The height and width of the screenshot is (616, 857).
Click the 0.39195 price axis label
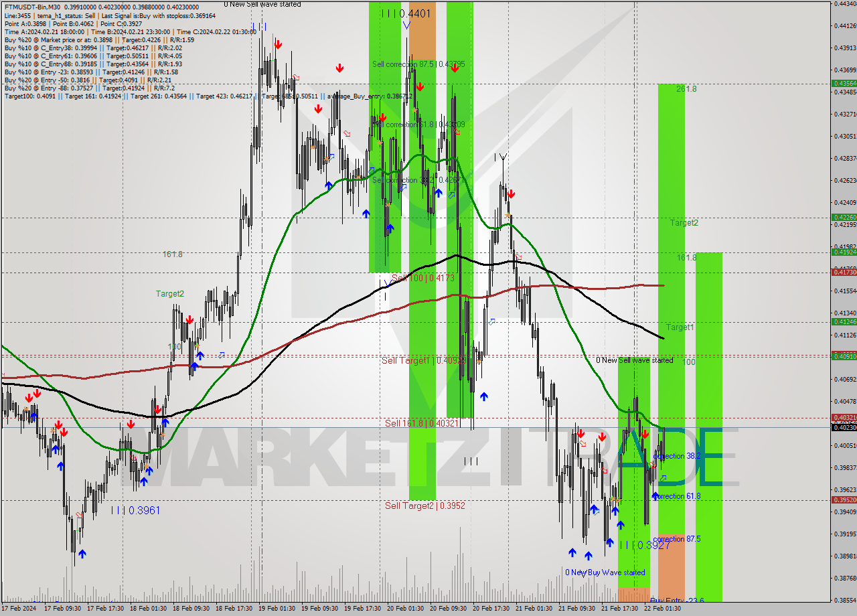pyautogui.click(x=845, y=534)
